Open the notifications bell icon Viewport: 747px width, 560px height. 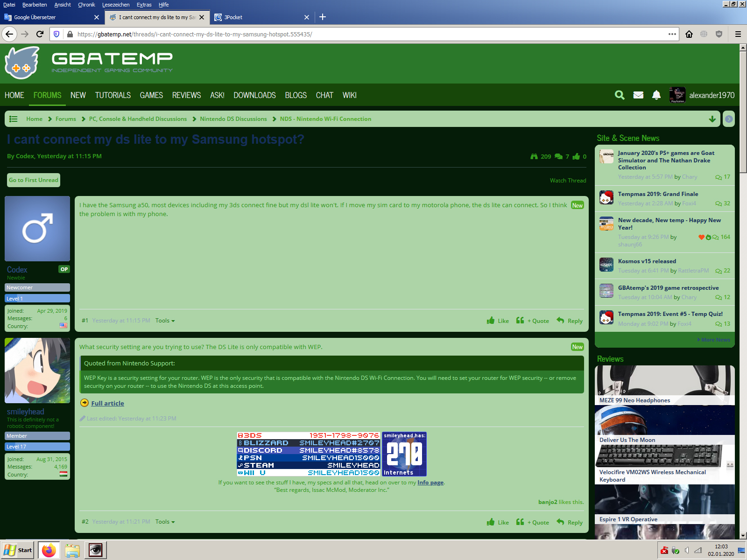[656, 95]
